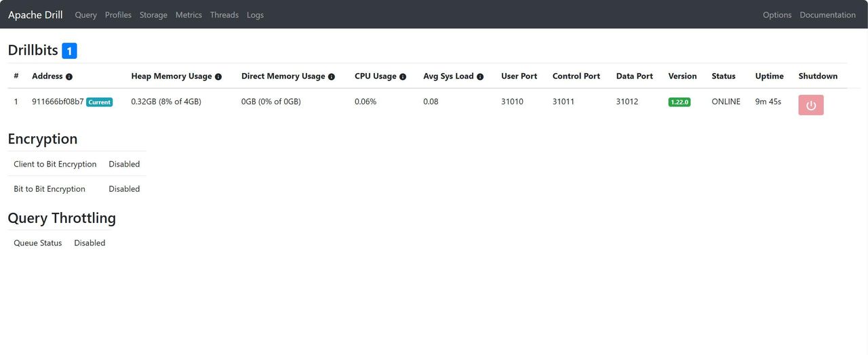
Task: Click the user port value 31010
Action: tap(512, 102)
